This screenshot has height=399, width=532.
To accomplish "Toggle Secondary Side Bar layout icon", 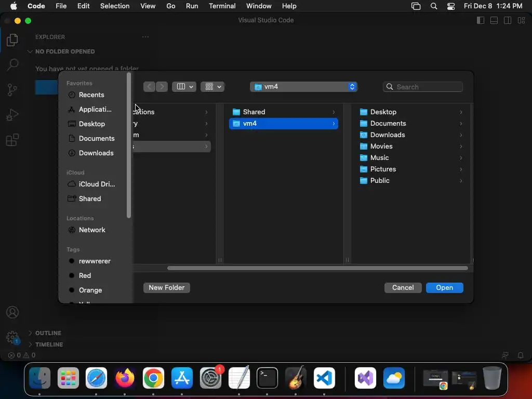I will [x=508, y=20].
